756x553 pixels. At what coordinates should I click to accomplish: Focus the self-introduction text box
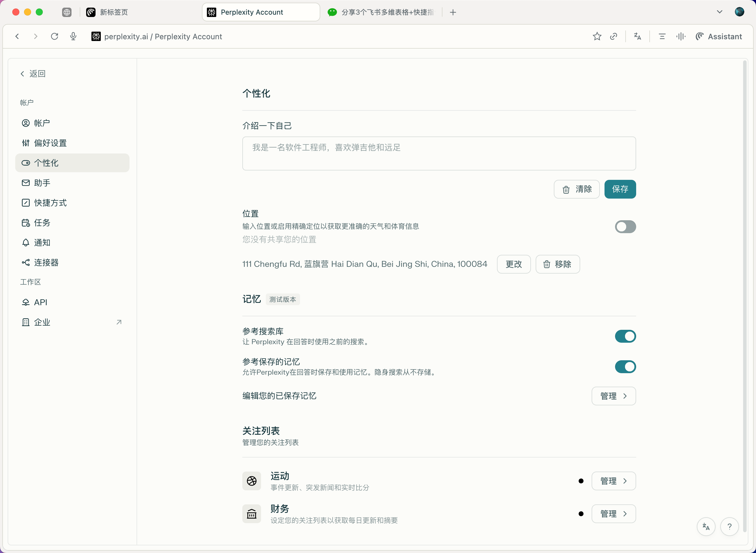(439, 153)
